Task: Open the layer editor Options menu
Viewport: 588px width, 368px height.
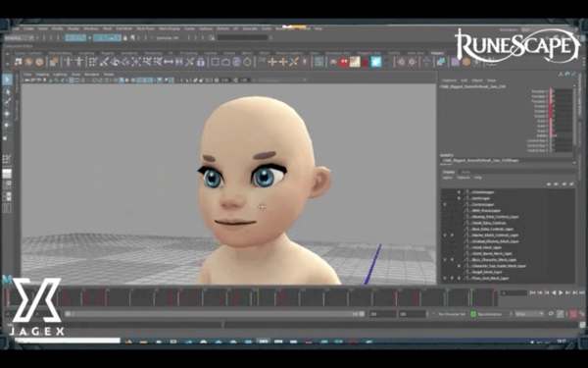Action: click(464, 178)
